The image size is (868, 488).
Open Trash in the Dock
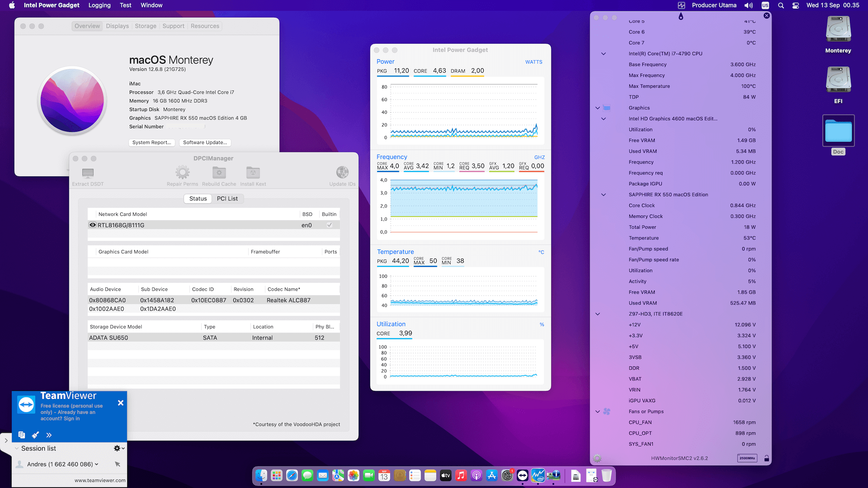pos(607,475)
